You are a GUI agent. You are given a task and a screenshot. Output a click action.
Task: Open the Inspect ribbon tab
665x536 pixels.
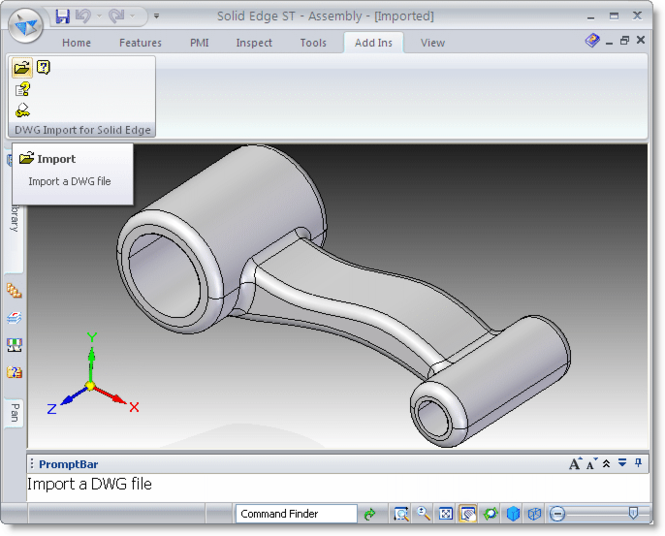pyautogui.click(x=254, y=43)
